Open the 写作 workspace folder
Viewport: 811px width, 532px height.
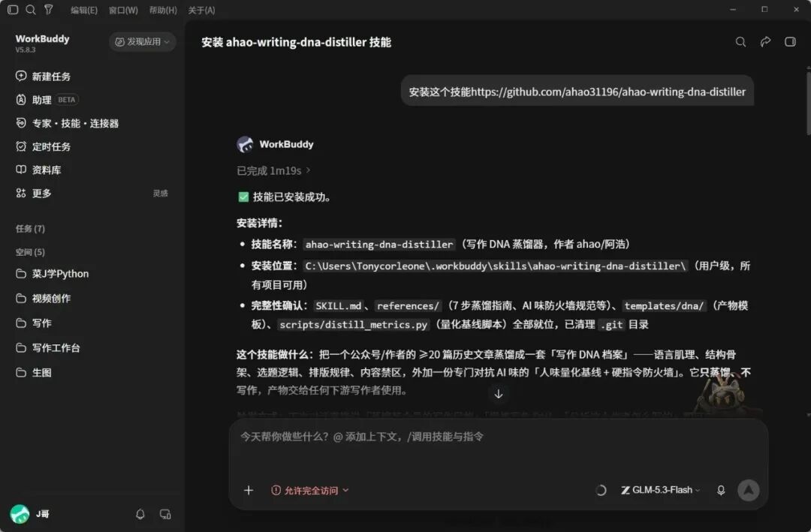[34, 323]
